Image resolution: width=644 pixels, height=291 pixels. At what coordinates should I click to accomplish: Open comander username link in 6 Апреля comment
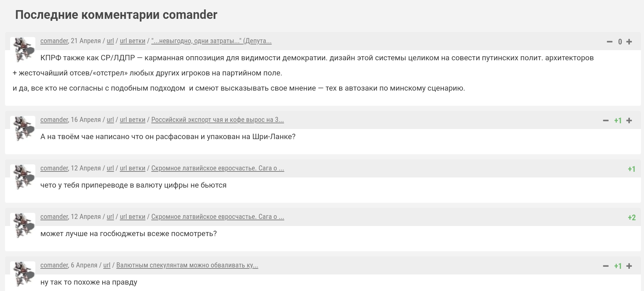[54, 265]
